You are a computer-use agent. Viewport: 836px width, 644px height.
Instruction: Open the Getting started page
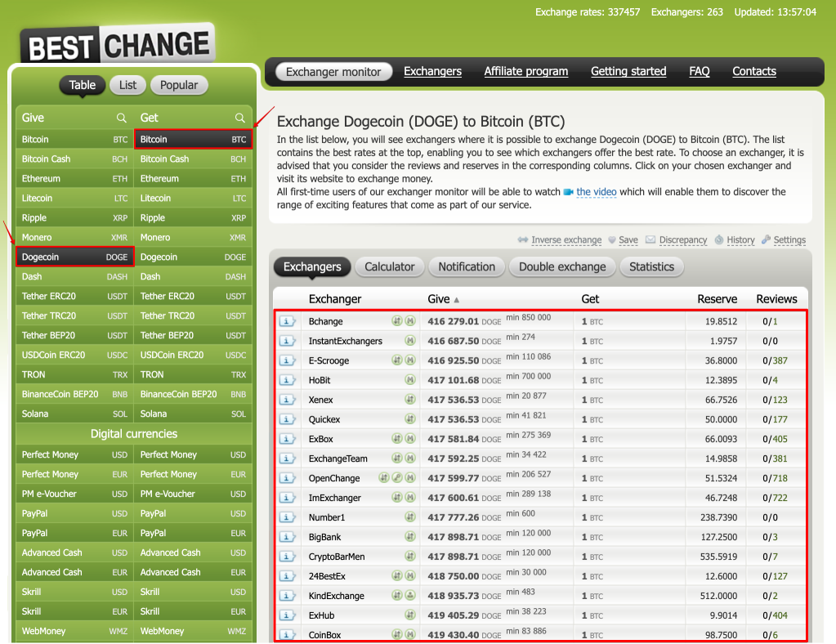628,71
